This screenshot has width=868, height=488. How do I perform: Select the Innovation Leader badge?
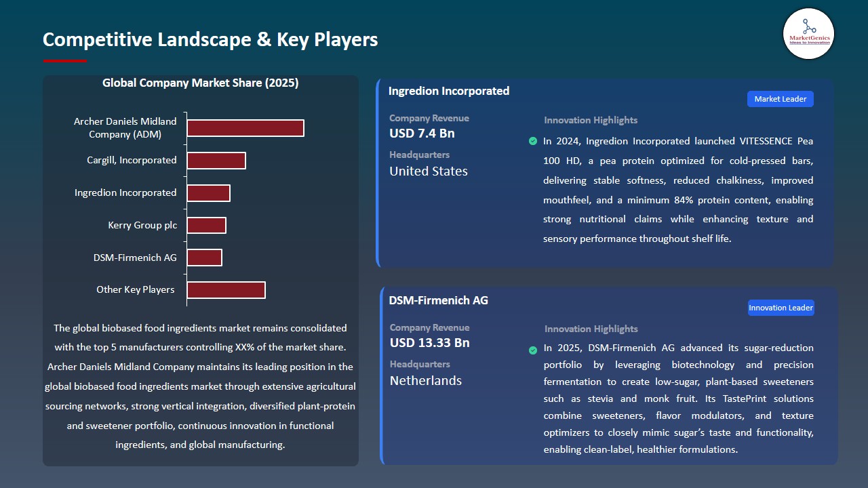coord(781,308)
